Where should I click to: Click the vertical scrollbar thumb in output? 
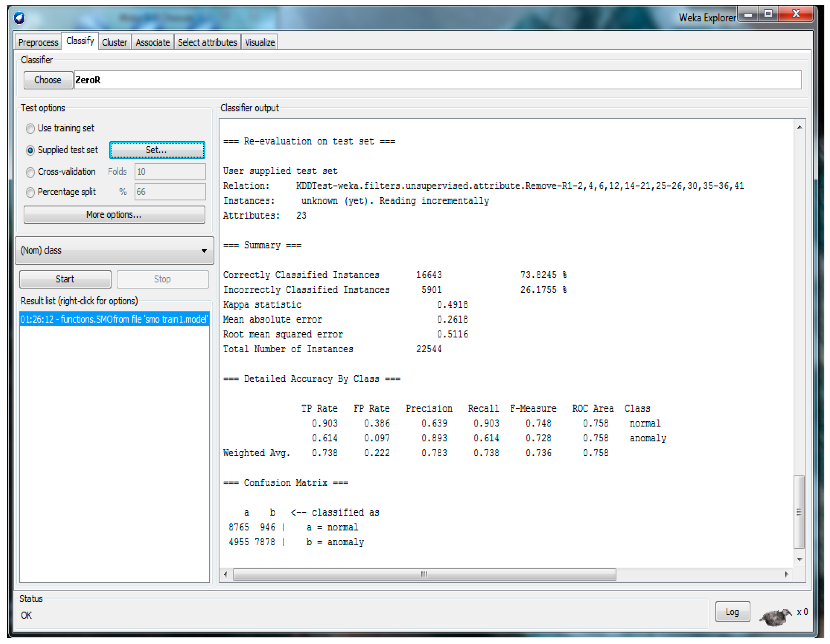tap(799, 512)
